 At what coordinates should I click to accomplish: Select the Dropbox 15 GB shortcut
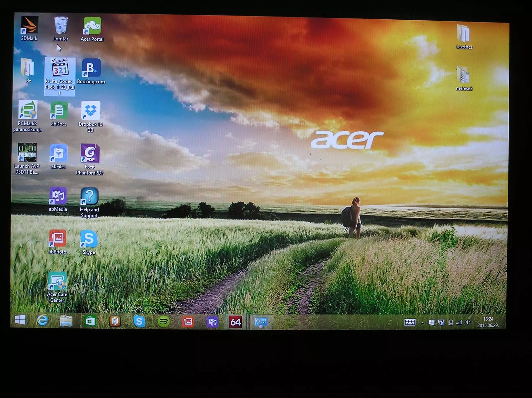click(x=90, y=117)
